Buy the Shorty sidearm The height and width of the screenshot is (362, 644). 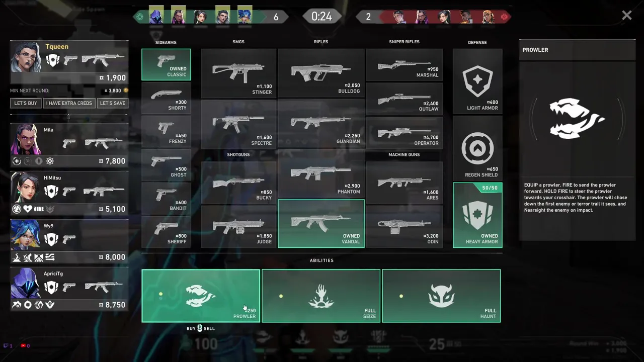point(166,98)
